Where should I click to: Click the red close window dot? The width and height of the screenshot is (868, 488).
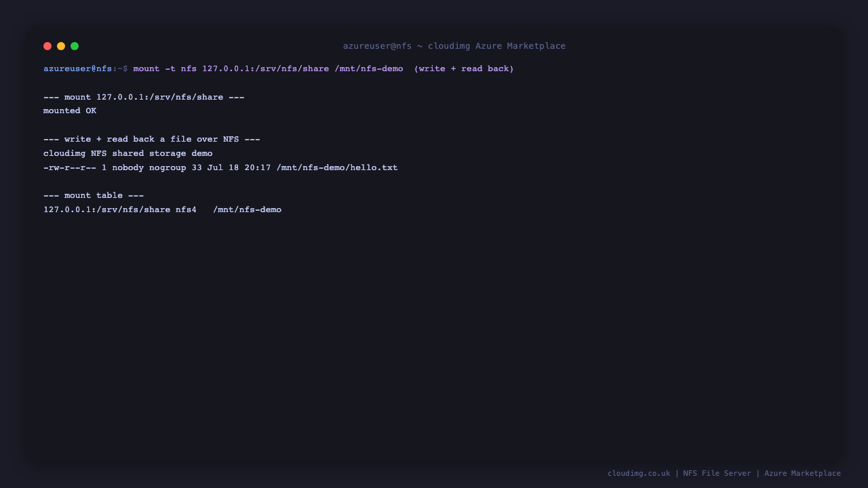pyautogui.click(x=47, y=46)
